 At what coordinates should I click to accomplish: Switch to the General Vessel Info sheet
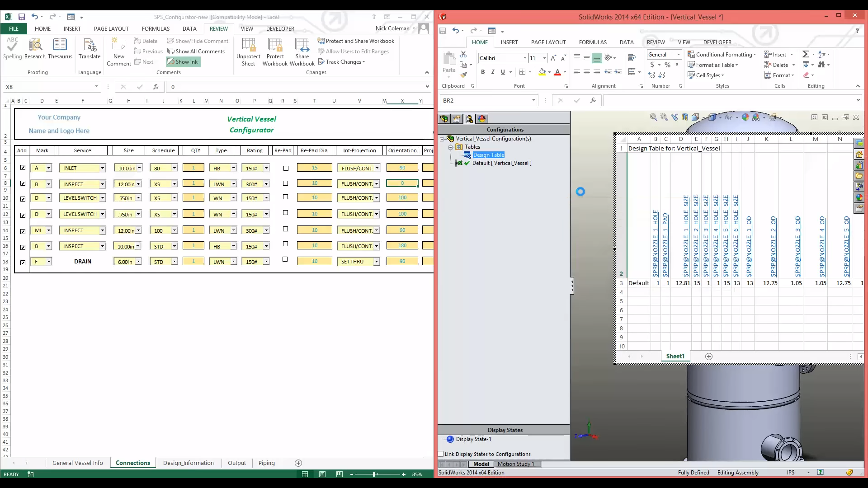[x=78, y=463]
